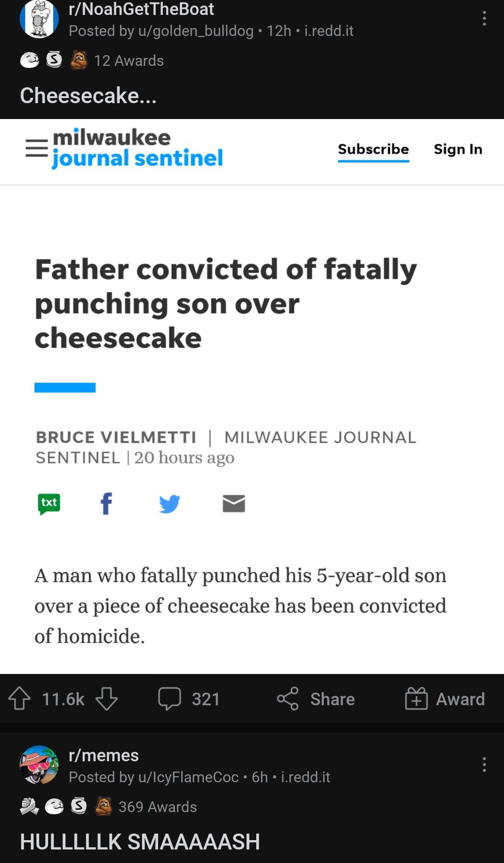Open the r/memes subreddit avatar

[x=39, y=765]
